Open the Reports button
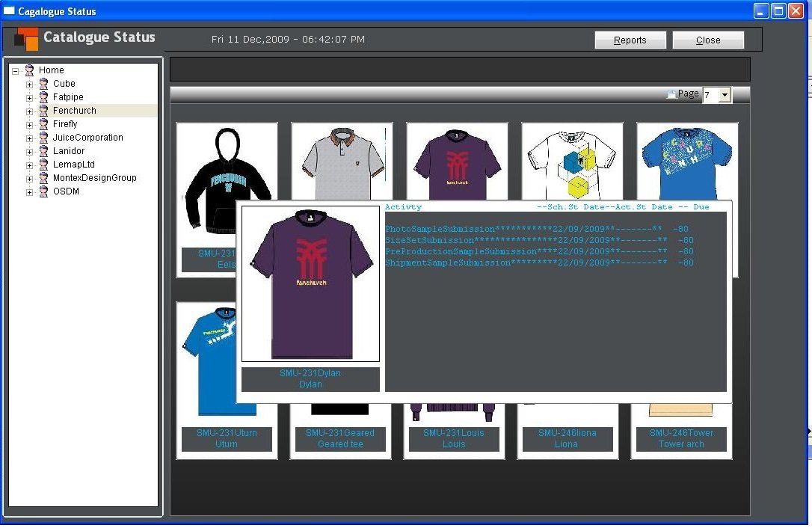The image size is (812, 531). tap(630, 40)
